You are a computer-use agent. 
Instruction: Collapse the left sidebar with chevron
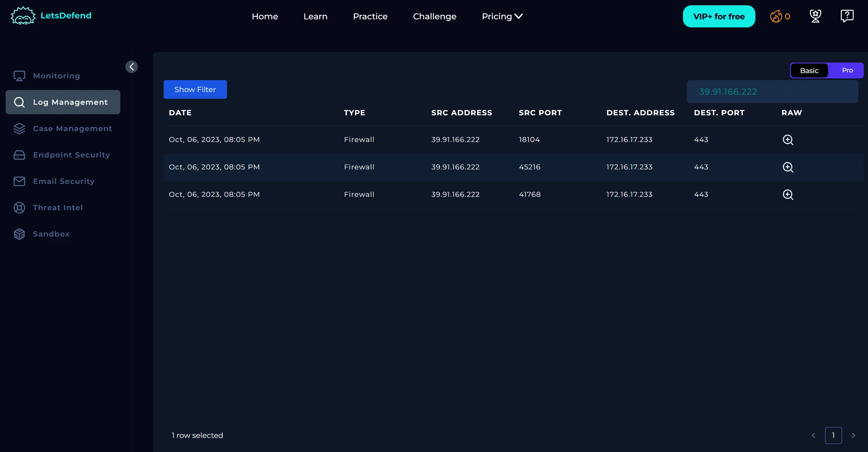[x=132, y=67]
